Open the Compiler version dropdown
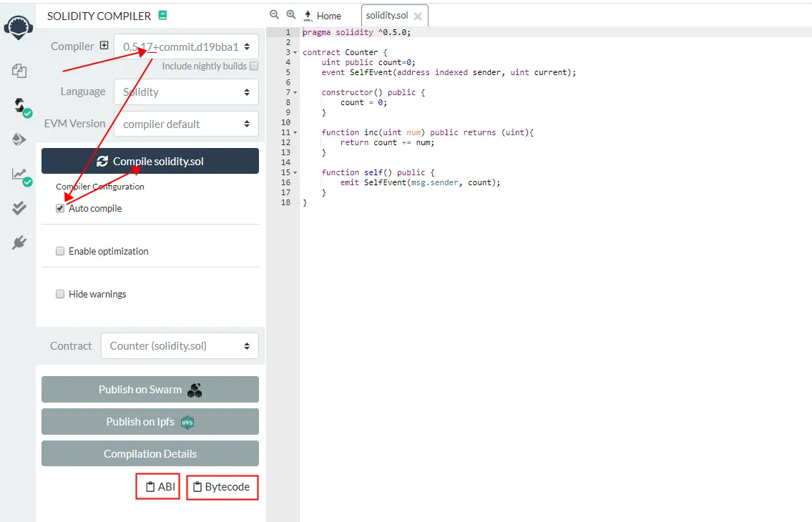Viewport: 812px width, 522px height. point(186,46)
